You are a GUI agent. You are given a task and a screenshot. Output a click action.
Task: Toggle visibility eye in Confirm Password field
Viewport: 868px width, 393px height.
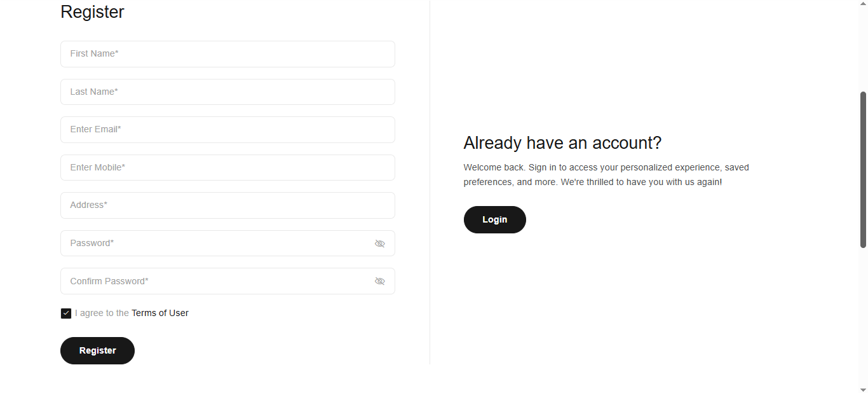click(379, 281)
